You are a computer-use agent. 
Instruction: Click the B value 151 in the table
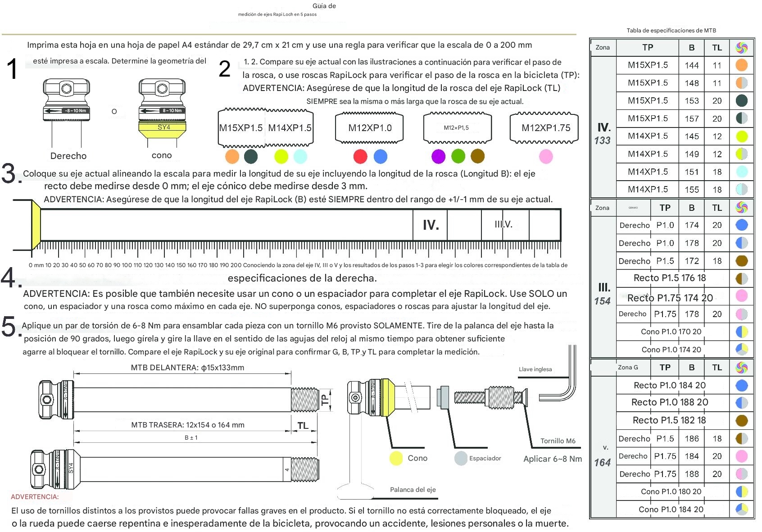click(x=691, y=172)
